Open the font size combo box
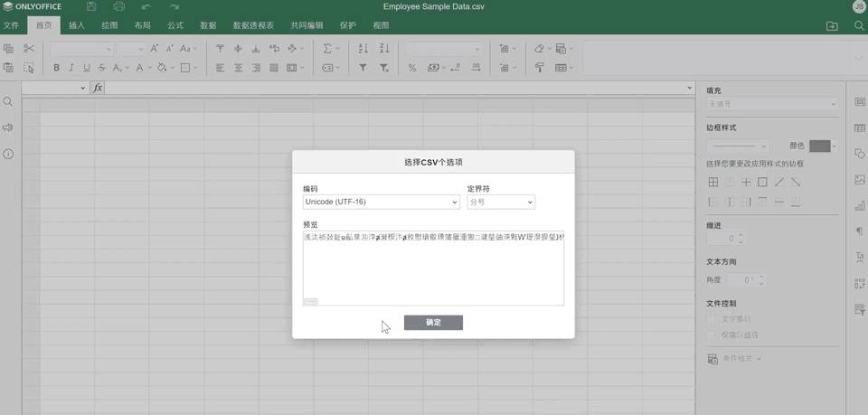 (131, 49)
